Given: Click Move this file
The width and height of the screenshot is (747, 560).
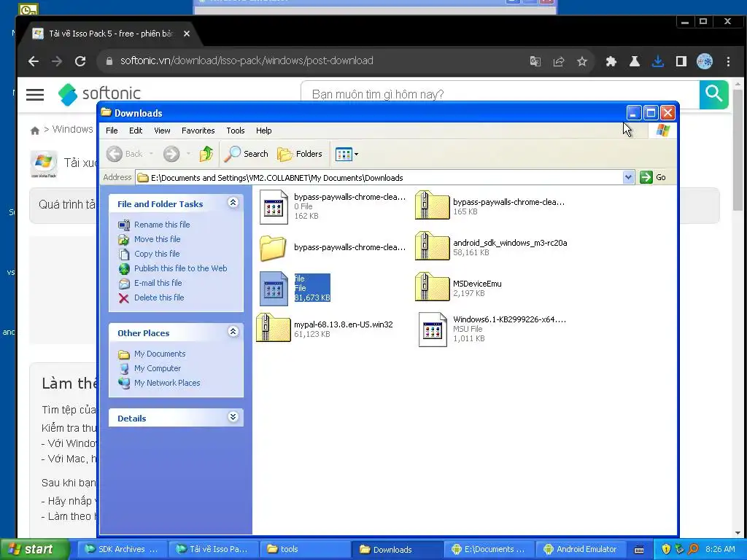Looking at the screenshot, I should (x=158, y=239).
